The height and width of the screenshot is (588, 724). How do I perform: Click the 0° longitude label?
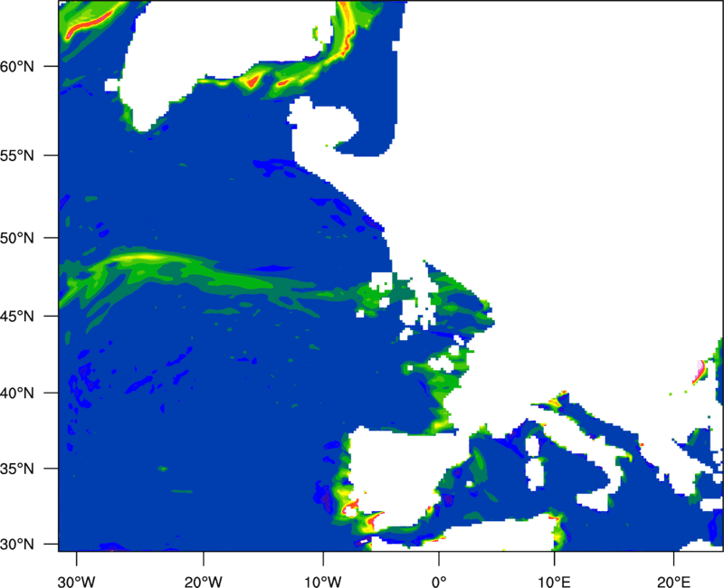(439, 582)
